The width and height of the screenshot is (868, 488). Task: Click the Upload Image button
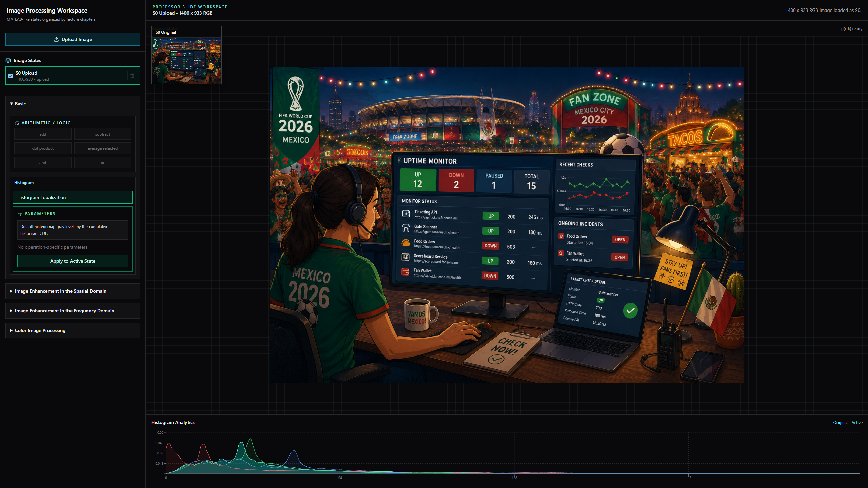tap(73, 39)
